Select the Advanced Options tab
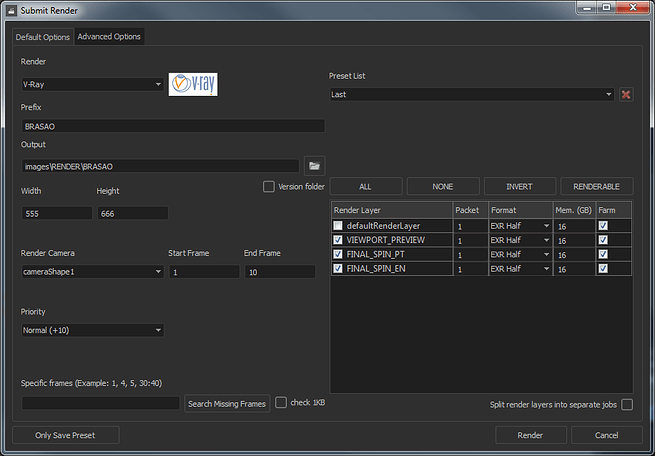655x456 pixels. pyautogui.click(x=109, y=37)
